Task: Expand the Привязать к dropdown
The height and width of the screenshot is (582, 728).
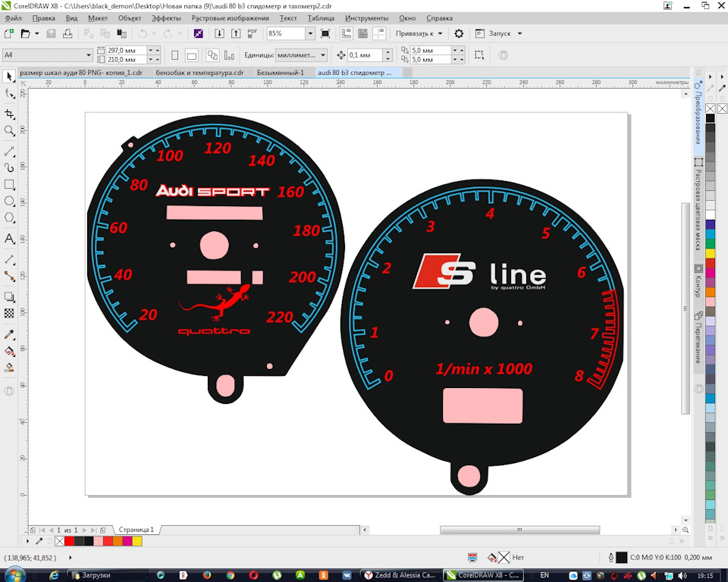Action: point(440,33)
